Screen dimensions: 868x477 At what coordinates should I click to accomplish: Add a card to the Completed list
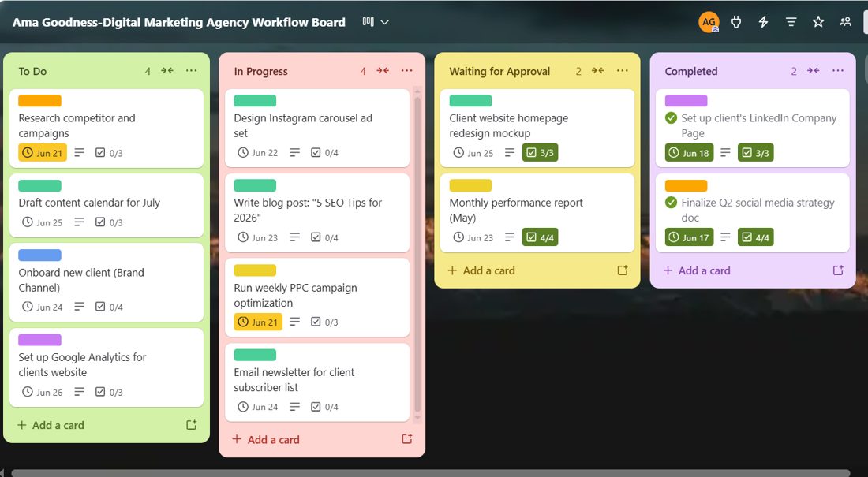tap(697, 270)
